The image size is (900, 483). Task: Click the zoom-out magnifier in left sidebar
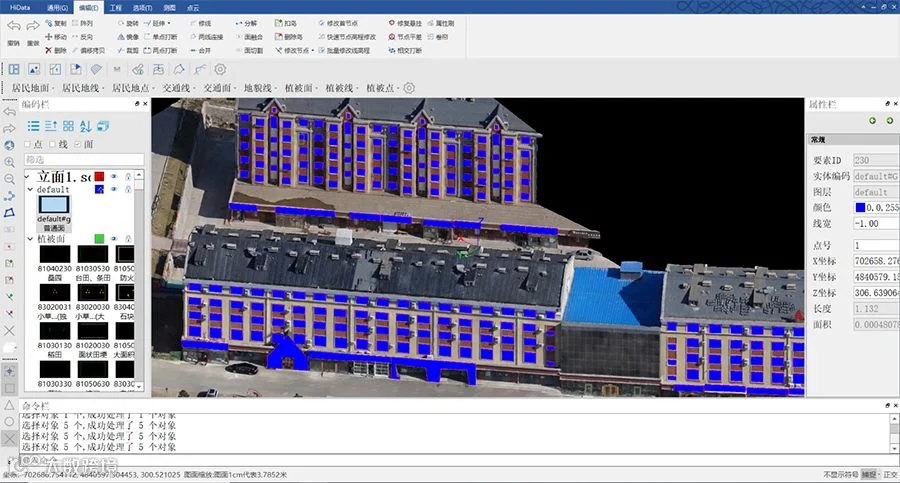pyautogui.click(x=9, y=179)
